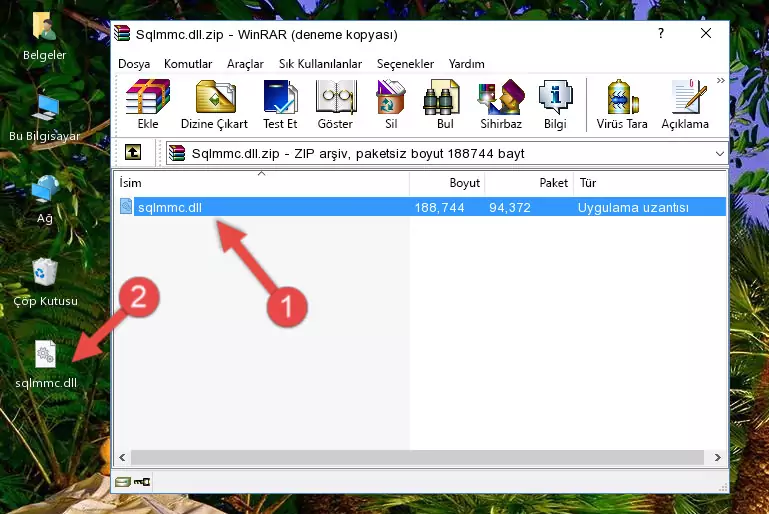Image resolution: width=769 pixels, height=514 pixels.
Task: Select the Bu Bilgisayar desktop icon
Action: [x=45, y=118]
